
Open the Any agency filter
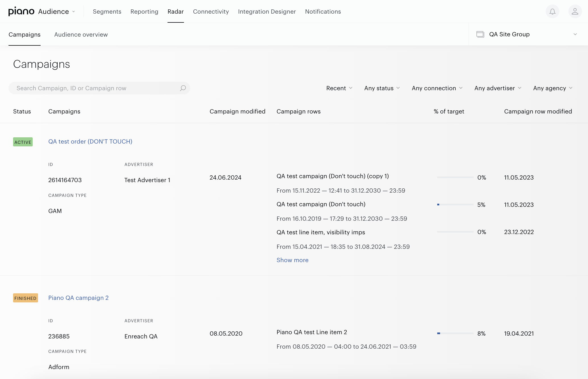553,88
